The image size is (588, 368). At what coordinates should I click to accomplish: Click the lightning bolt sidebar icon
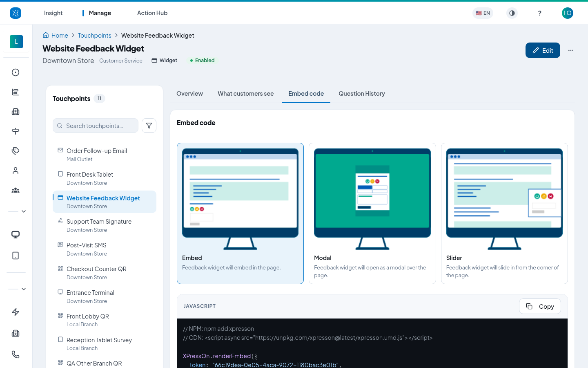click(x=16, y=312)
